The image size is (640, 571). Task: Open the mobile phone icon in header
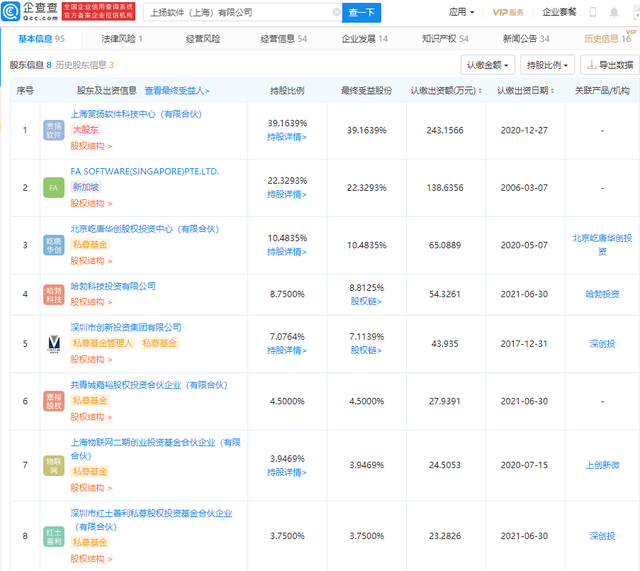coord(593,12)
